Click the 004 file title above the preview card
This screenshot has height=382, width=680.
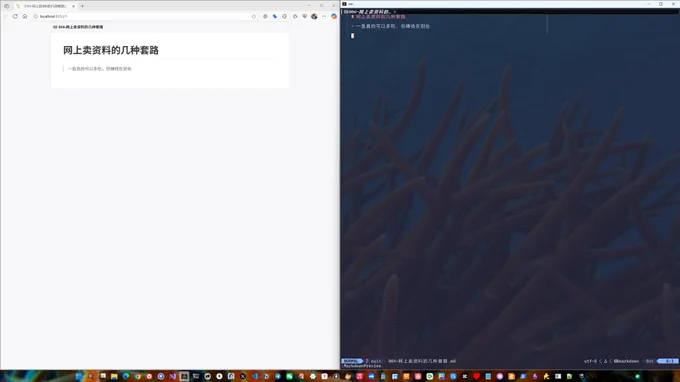pyautogui.click(x=78, y=27)
